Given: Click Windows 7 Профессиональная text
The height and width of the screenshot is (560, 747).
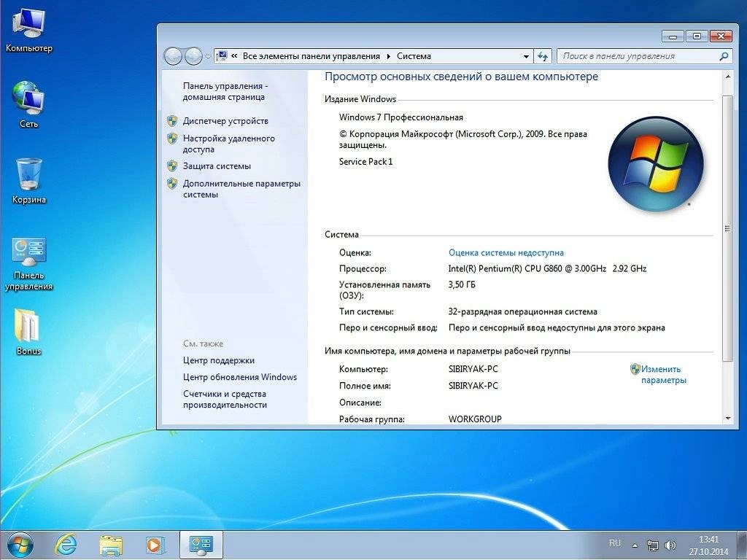Looking at the screenshot, I should point(400,117).
